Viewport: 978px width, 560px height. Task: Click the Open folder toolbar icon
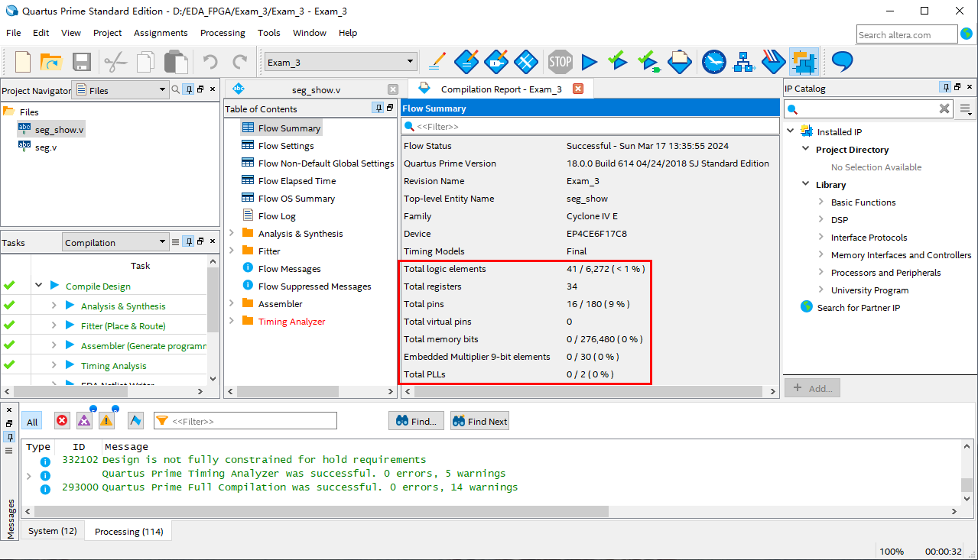tap(50, 62)
